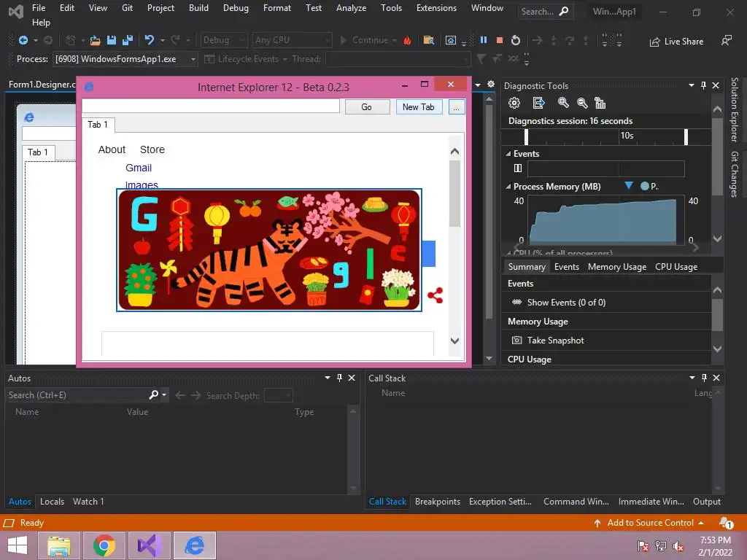
Task: Collapse the Process Memory (MB) graph
Action: (x=508, y=187)
